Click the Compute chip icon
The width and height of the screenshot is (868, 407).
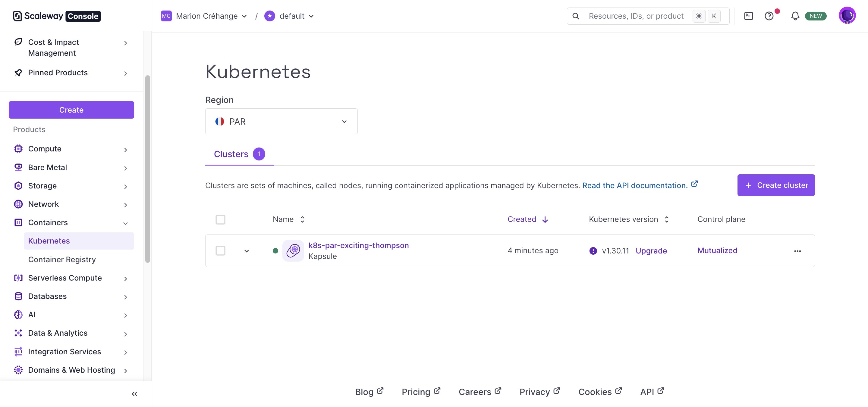pyautogui.click(x=18, y=149)
